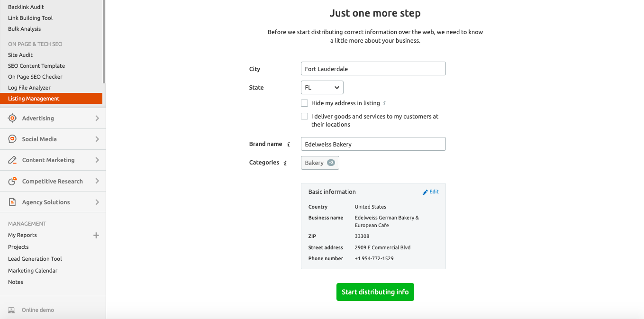Click info icon beside Brand name
The image size is (644, 319).
289,144
